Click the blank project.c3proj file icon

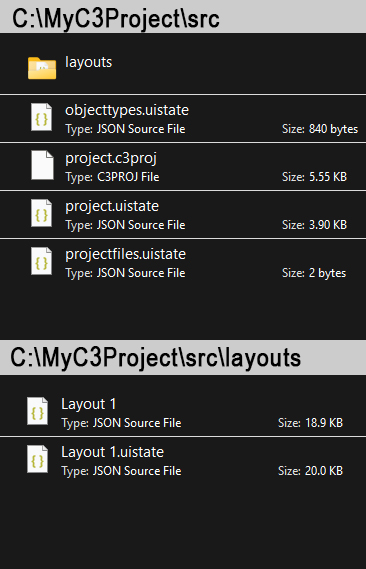(42, 165)
